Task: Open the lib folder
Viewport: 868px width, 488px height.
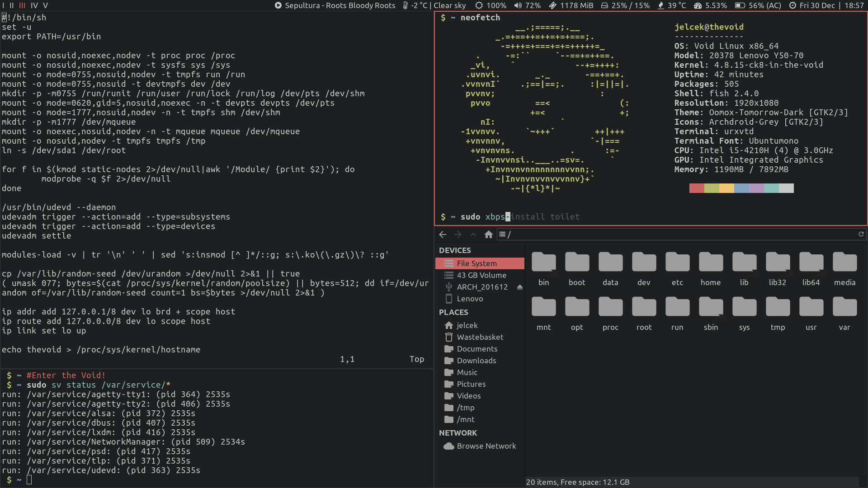Action: click(744, 269)
